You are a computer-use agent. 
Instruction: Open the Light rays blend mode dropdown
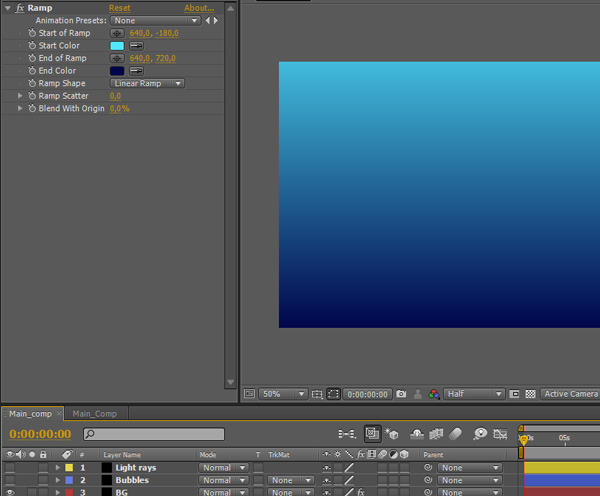click(x=224, y=468)
